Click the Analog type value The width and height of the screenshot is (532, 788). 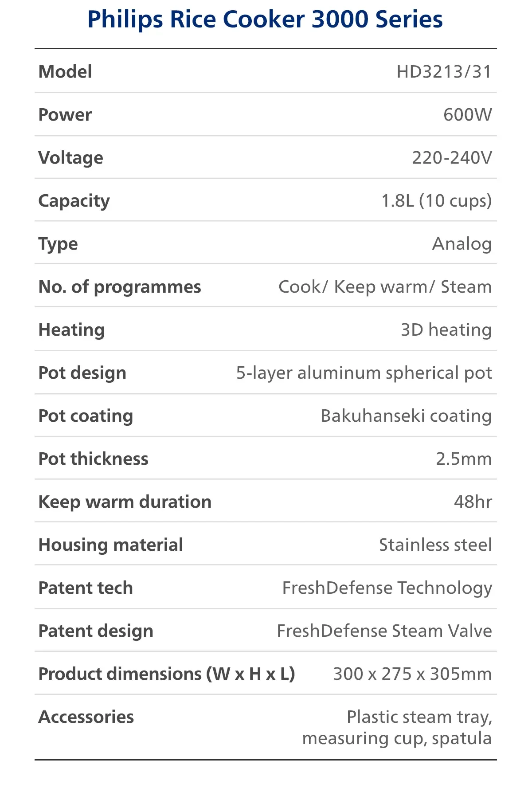(462, 244)
